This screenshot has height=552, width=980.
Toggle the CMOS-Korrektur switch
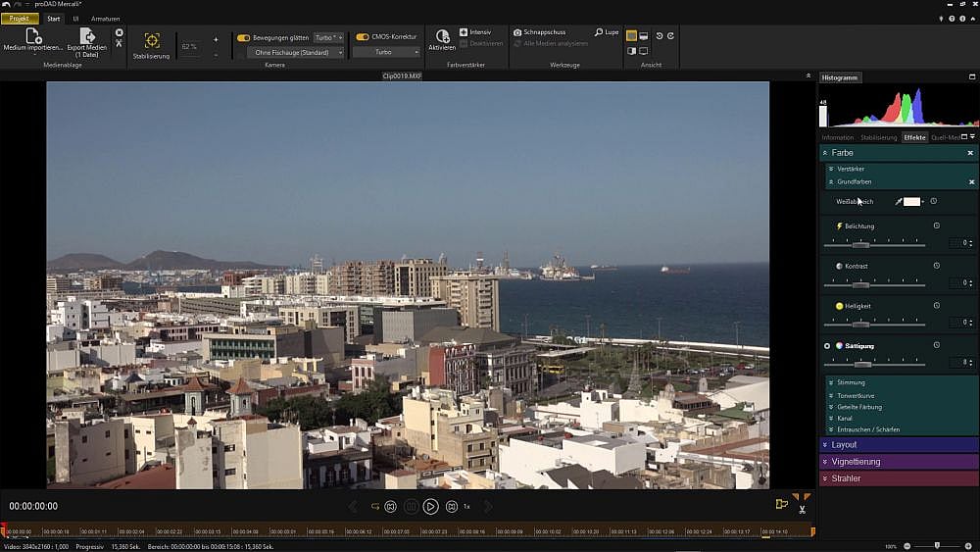(363, 37)
